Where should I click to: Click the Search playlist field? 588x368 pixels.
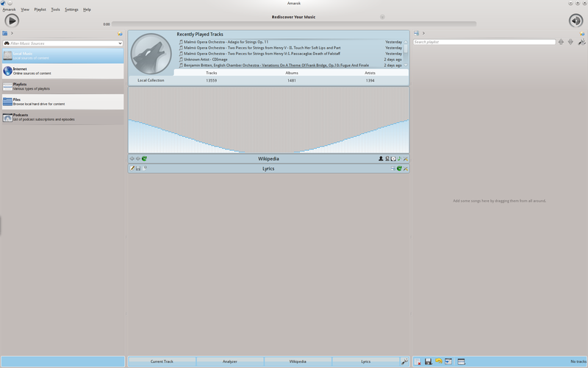coord(484,42)
